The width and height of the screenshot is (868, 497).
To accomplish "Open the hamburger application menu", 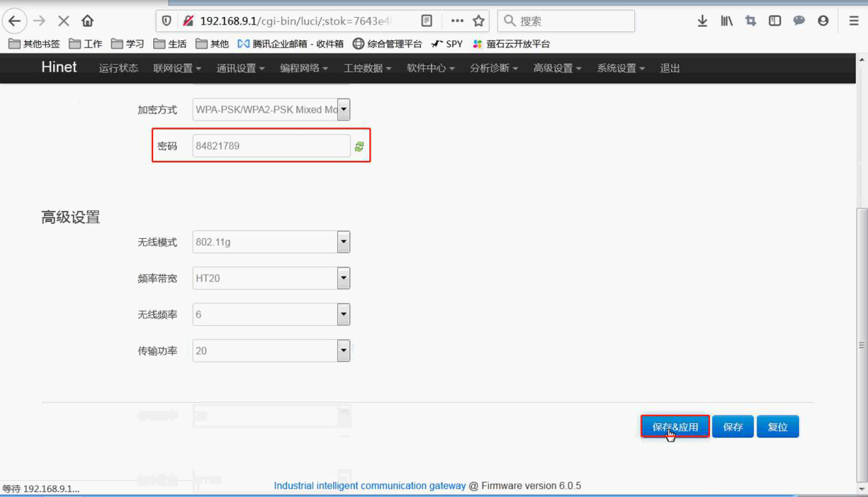I will click(x=854, y=21).
